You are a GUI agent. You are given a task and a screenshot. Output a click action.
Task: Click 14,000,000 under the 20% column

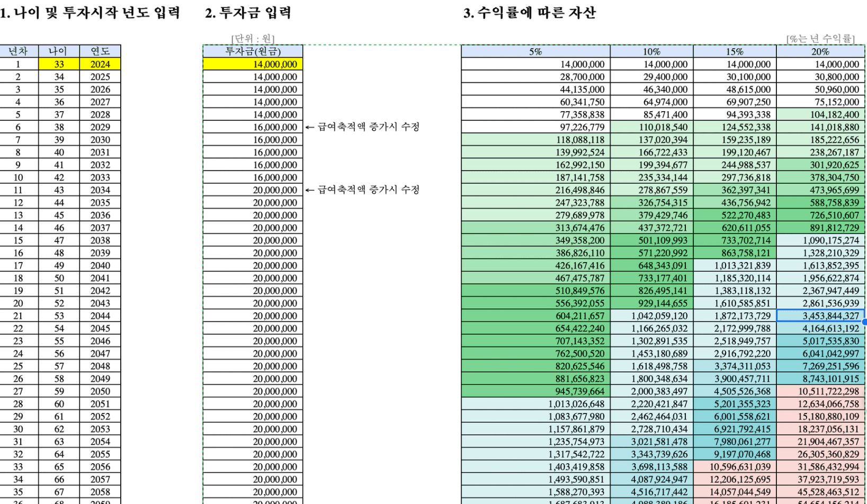820,64
